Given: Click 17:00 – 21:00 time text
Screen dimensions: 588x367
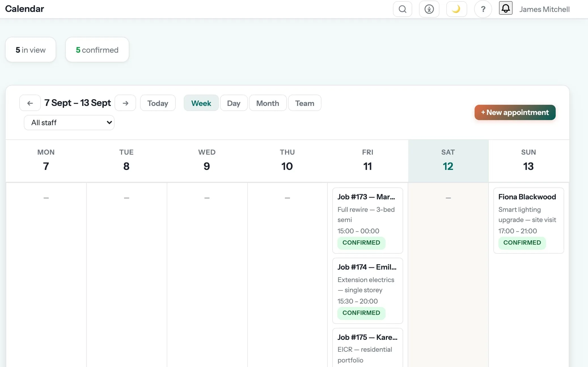Looking at the screenshot, I should click(x=517, y=231).
